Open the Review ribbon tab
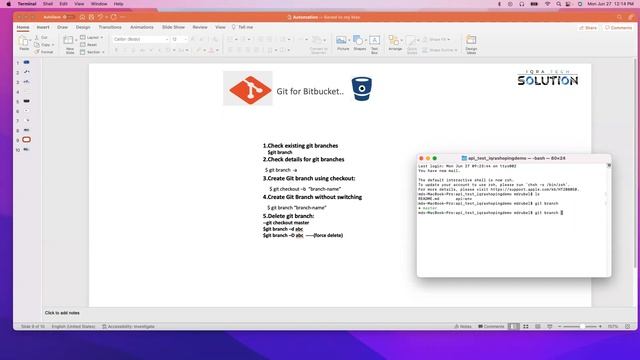 [200, 27]
